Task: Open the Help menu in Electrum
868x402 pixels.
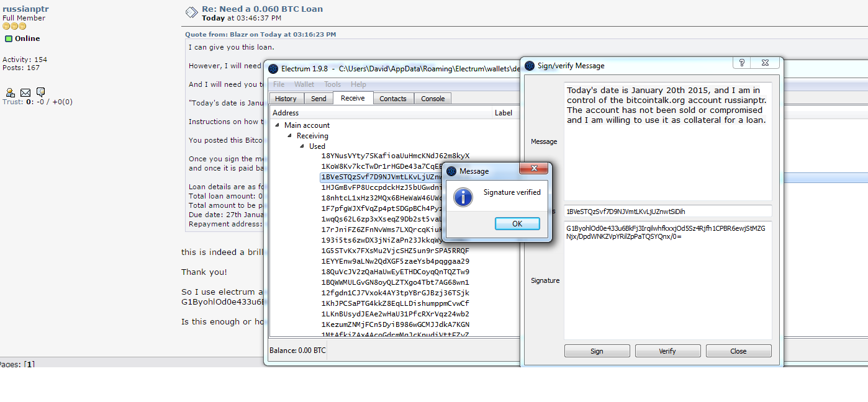Action: (358, 84)
